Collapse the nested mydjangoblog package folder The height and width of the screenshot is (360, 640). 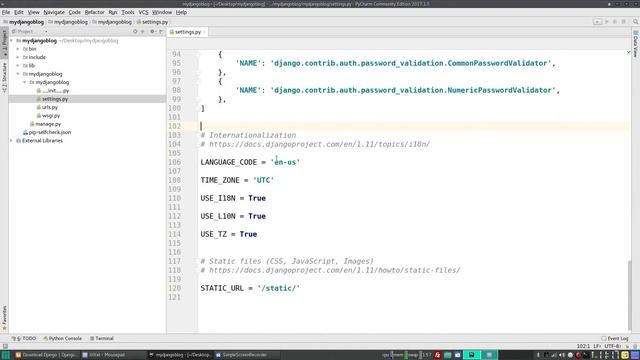click(x=24, y=82)
